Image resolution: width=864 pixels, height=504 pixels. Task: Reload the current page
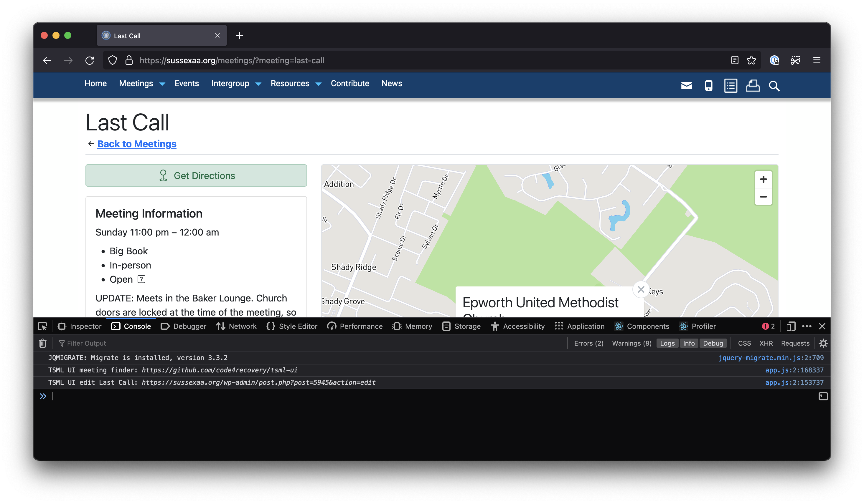click(90, 61)
